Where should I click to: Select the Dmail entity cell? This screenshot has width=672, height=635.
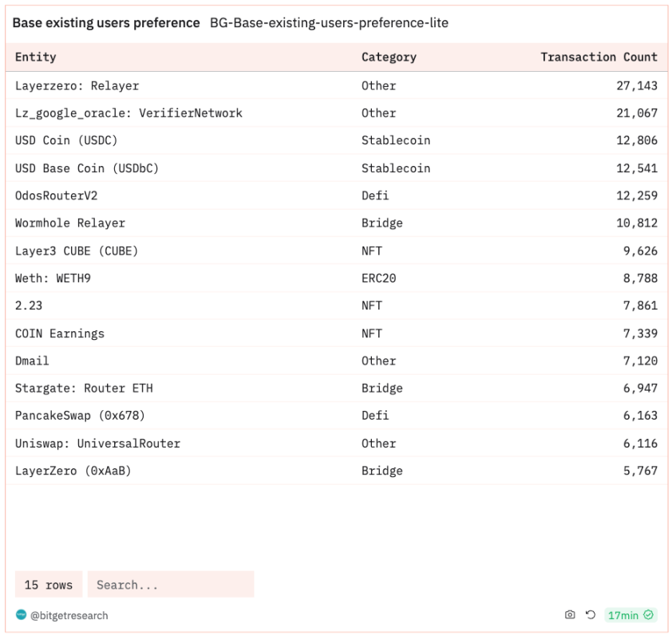tap(32, 361)
